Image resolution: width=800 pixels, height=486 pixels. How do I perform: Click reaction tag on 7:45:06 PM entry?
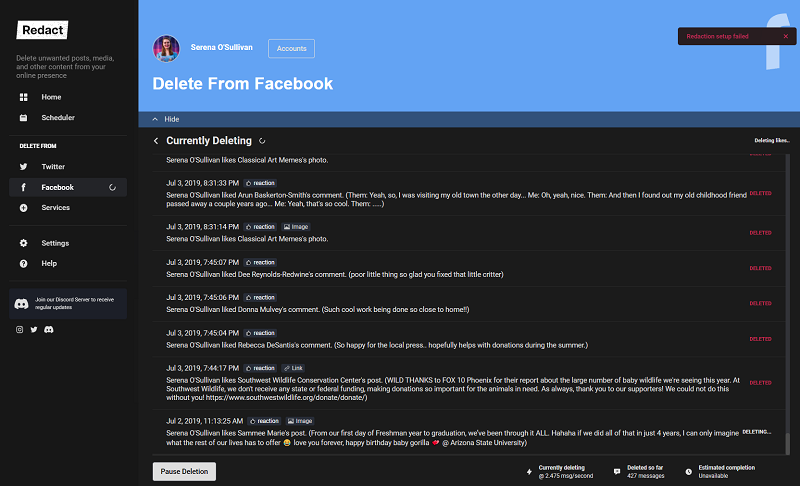click(260, 297)
